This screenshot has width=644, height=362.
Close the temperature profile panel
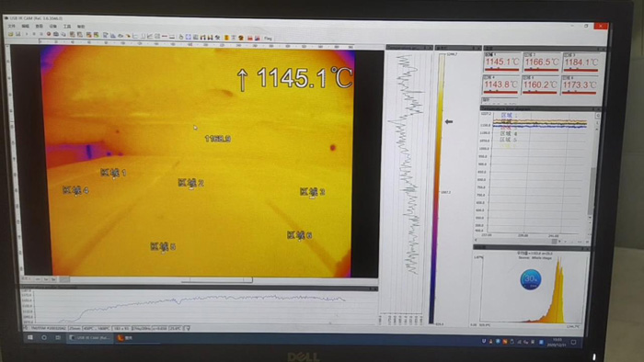[x=430, y=48]
